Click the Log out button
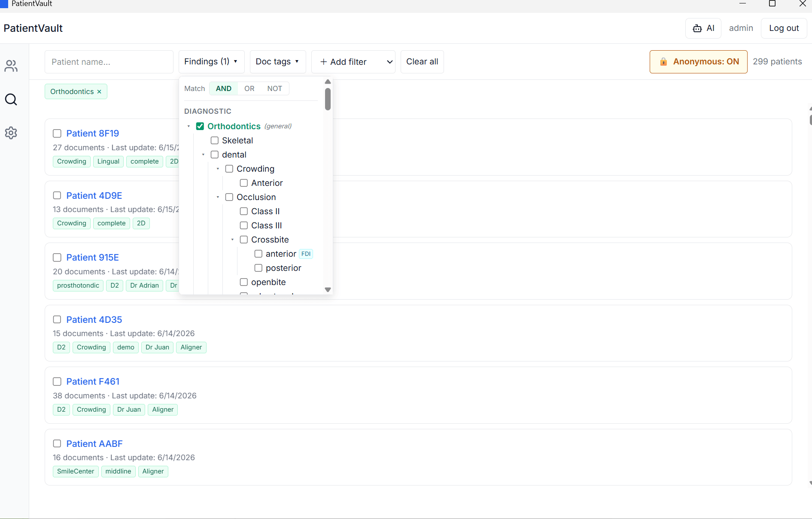 (x=784, y=28)
